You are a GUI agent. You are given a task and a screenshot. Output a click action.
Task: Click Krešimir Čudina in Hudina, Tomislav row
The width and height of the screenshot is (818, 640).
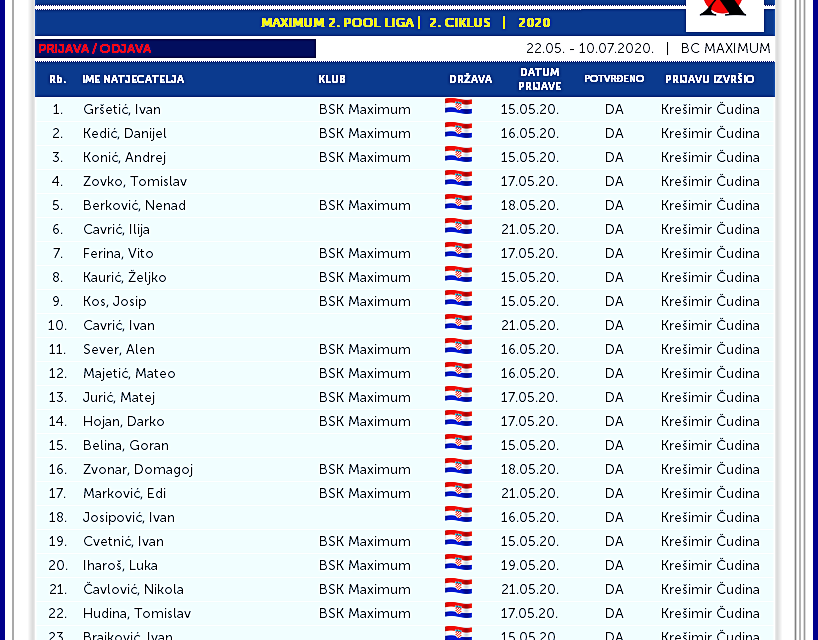pyautogui.click(x=710, y=613)
